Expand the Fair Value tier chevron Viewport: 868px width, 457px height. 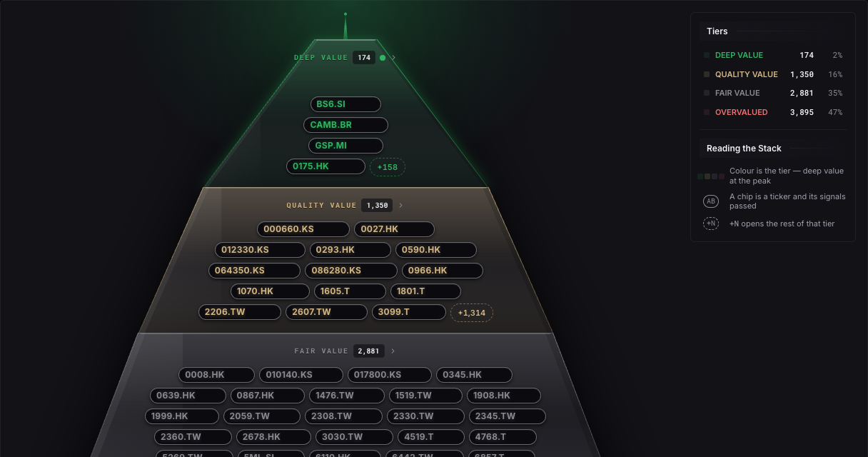393,351
